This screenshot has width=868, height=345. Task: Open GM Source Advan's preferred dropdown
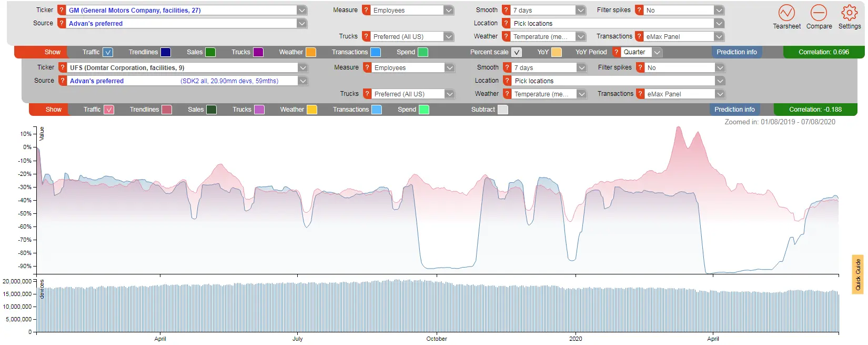[301, 23]
